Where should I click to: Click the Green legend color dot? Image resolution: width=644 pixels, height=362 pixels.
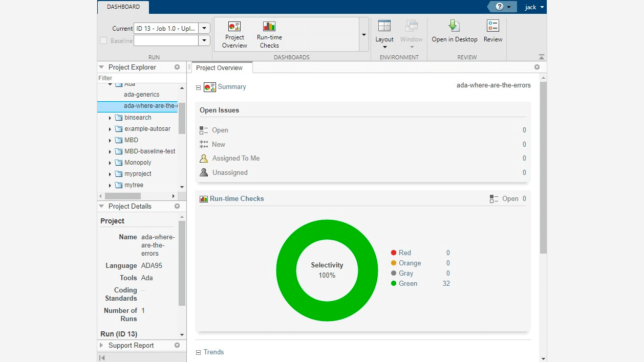click(x=394, y=284)
